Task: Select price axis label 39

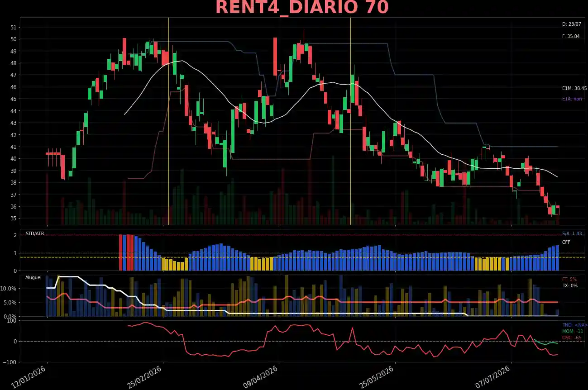Action: coord(13,171)
